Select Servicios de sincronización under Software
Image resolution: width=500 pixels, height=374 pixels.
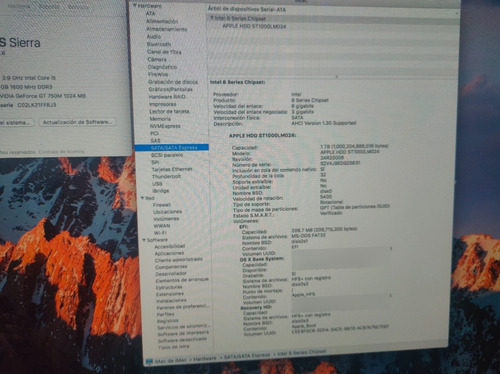[184, 327]
